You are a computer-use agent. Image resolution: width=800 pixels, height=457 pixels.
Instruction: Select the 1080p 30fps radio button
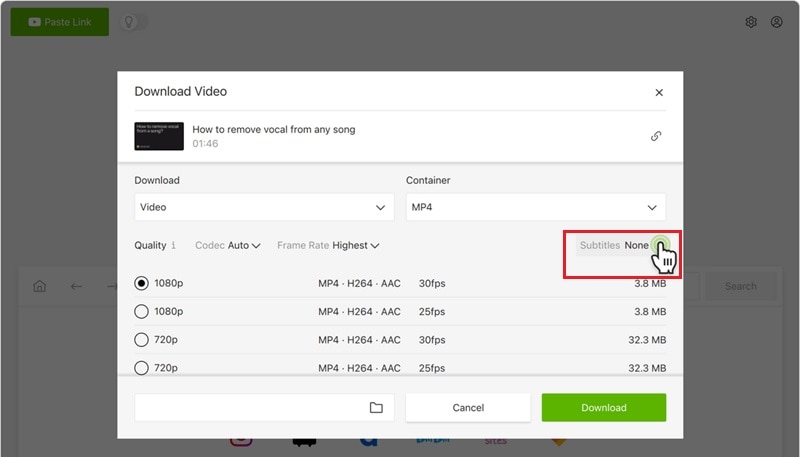[141, 283]
